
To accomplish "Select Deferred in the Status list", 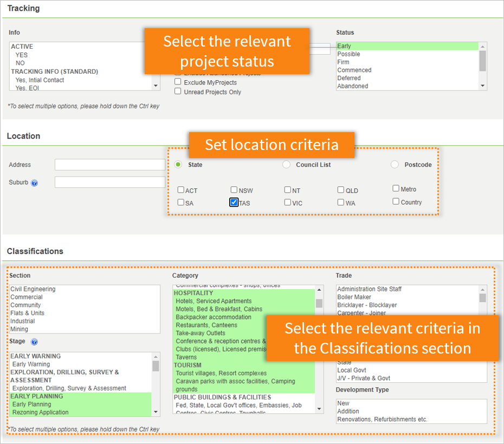I will point(407,79).
